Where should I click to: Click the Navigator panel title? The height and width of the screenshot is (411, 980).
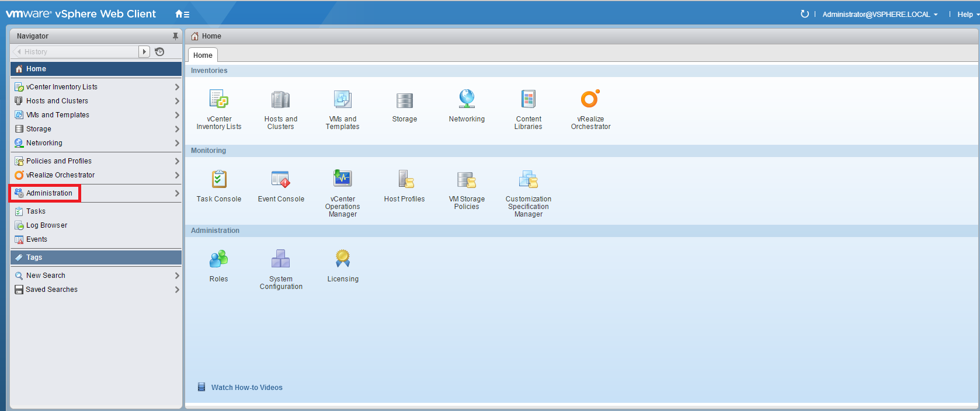(33, 36)
